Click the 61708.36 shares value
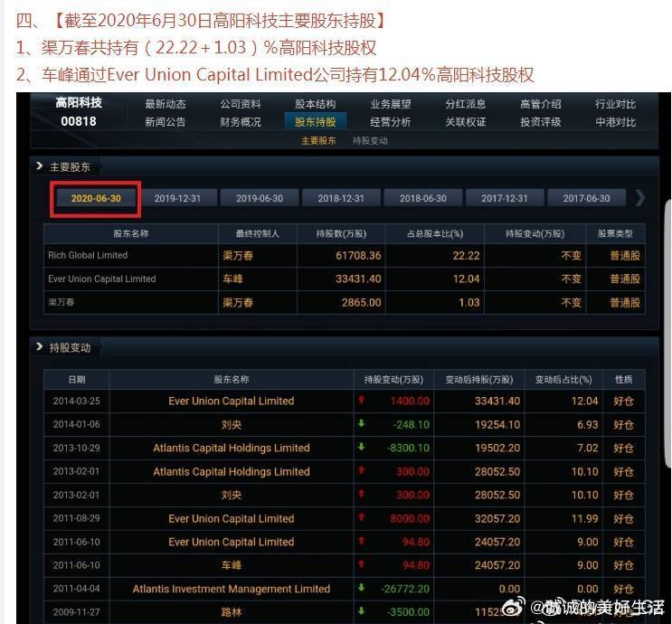Image resolution: width=672 pixels, height=624 pixels. (x=358, y=255)
